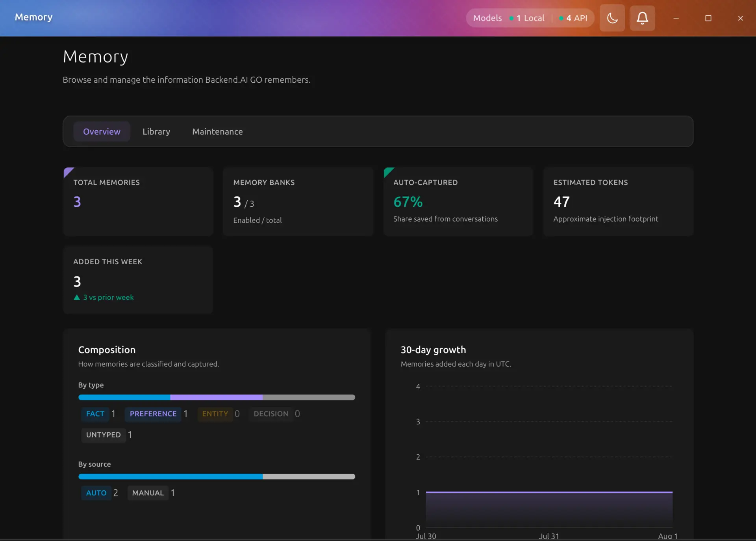The height and width of the screenshot is (541, 756).
Task: Click 'Share saved from conversations' text
Action: tap(445, 219)
